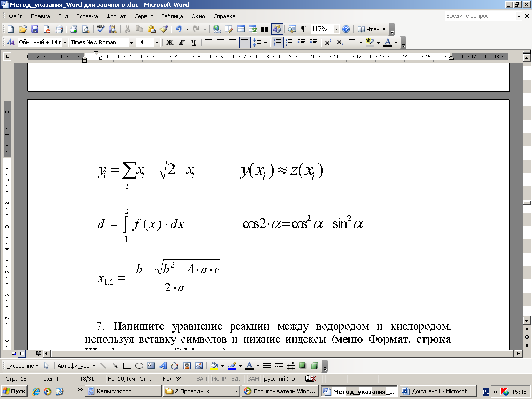
Task: Toggle Bold formatting (Ж)
Action: coord(170,43)
